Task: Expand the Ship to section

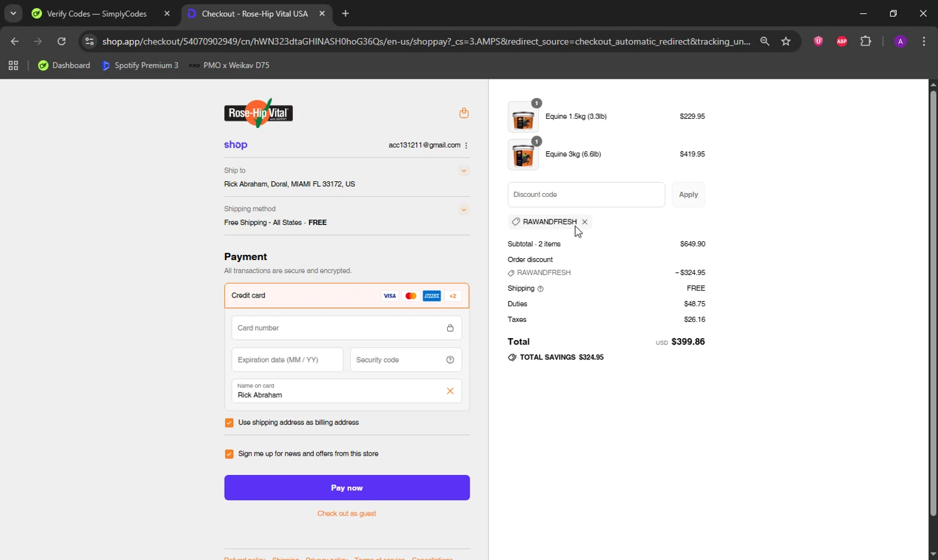Action: pyautogui.click(x=464, y=171)
